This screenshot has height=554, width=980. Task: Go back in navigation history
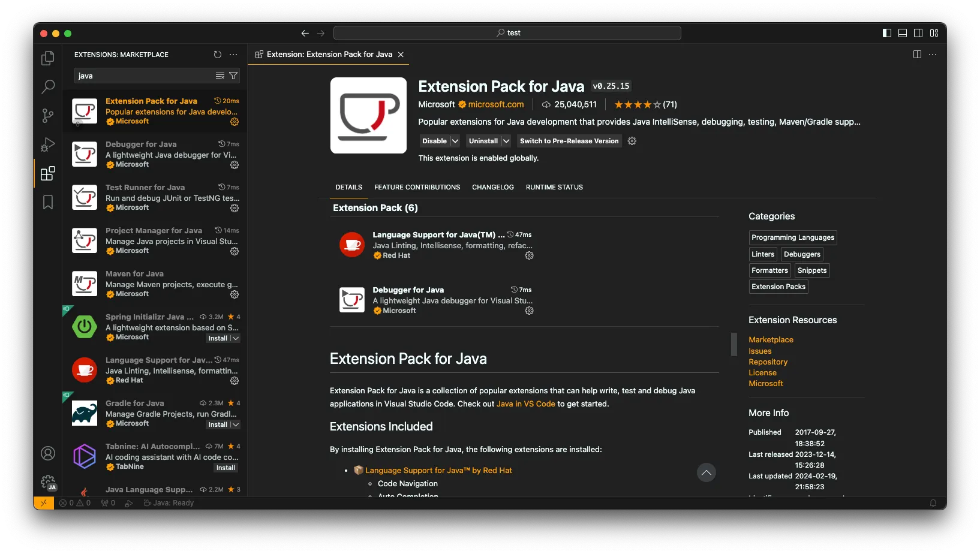point(305,33)
